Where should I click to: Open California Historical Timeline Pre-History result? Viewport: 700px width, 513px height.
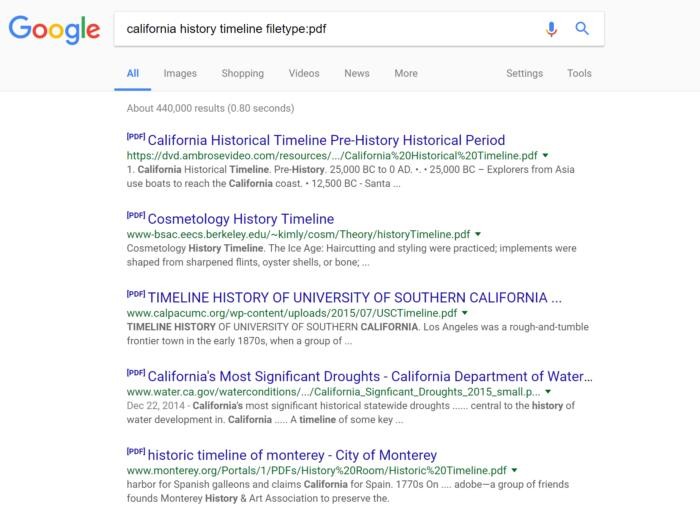[326, 140]
